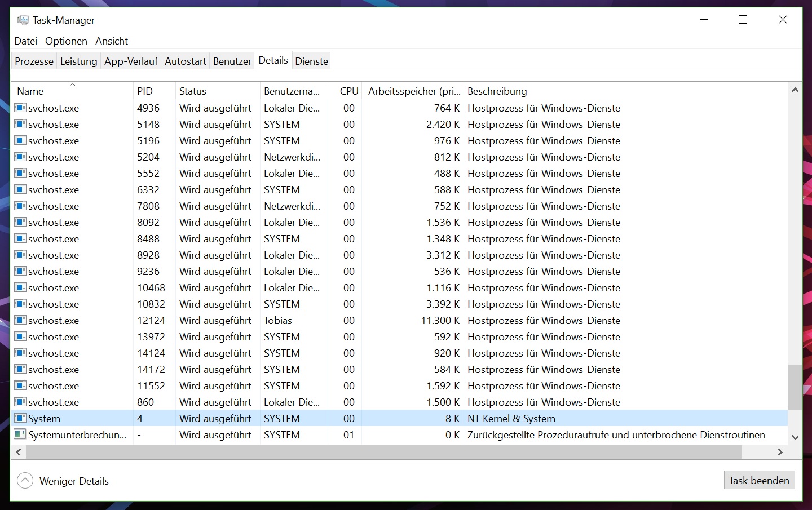Click icon of svchost.exe with PID 14172
The width and height of the screenshot is (812, 510).
click(x=20, y=369)
